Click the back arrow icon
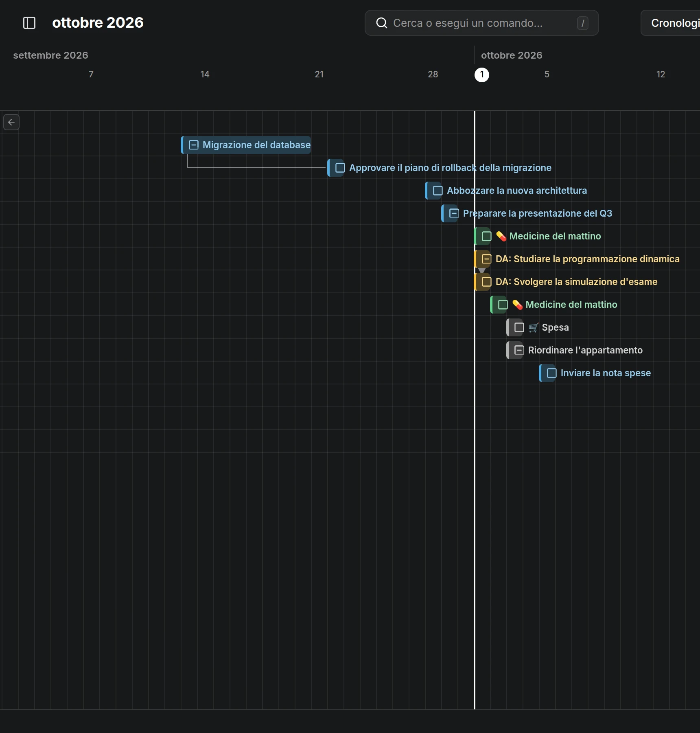This screenshot has height=733, width=700. [11, 122]
